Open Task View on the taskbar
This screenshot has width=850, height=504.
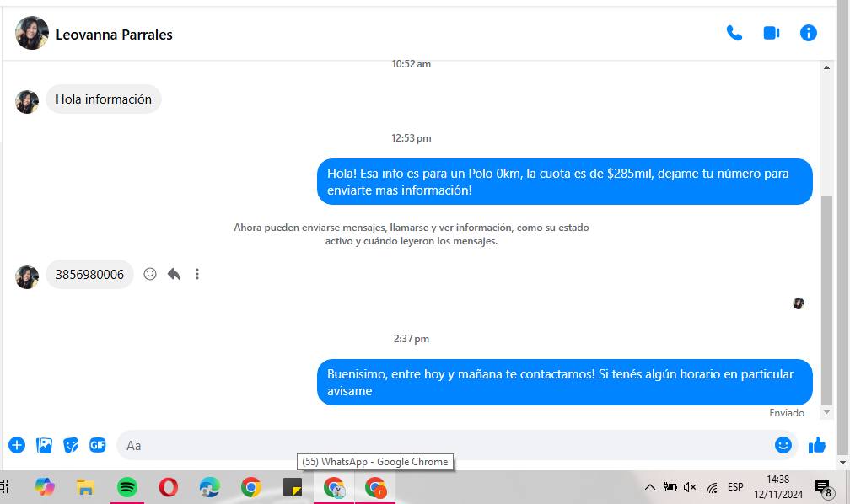[x=4, y=486]
